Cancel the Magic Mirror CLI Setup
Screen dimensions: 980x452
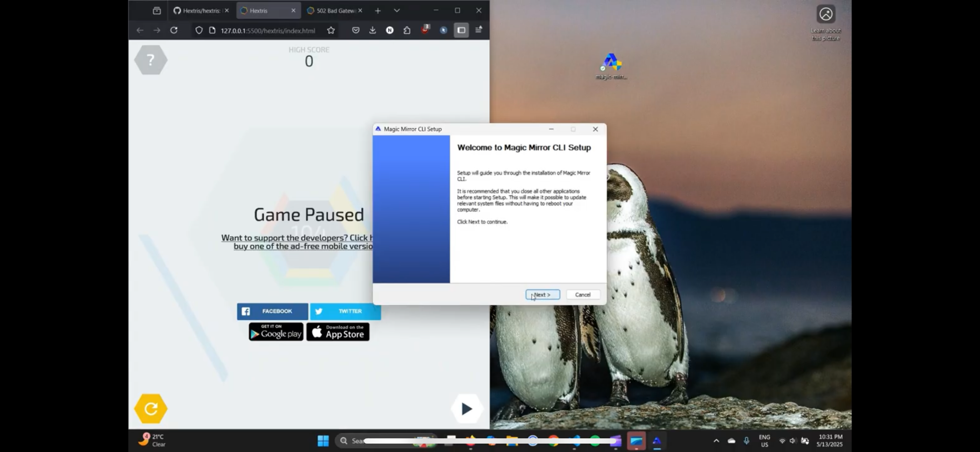pos(583,294)
